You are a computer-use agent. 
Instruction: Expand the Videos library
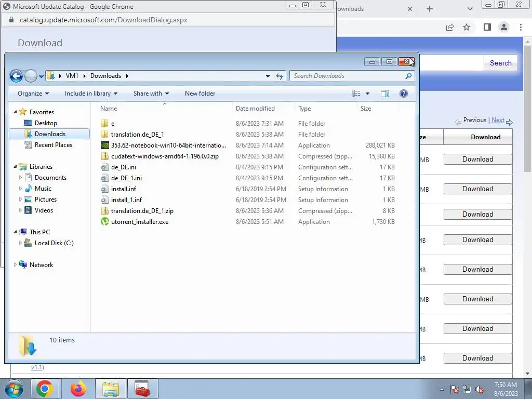click(x=20, y=210)
